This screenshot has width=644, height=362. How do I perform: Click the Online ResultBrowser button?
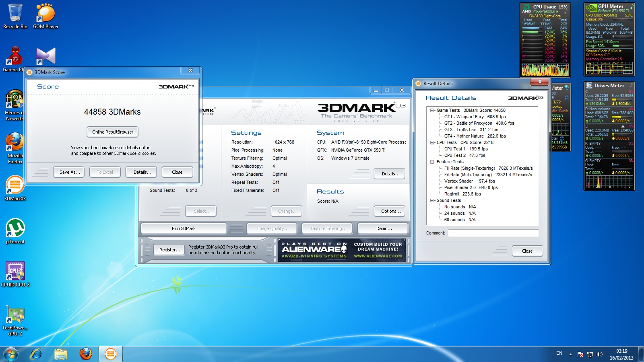click(113, 132)
